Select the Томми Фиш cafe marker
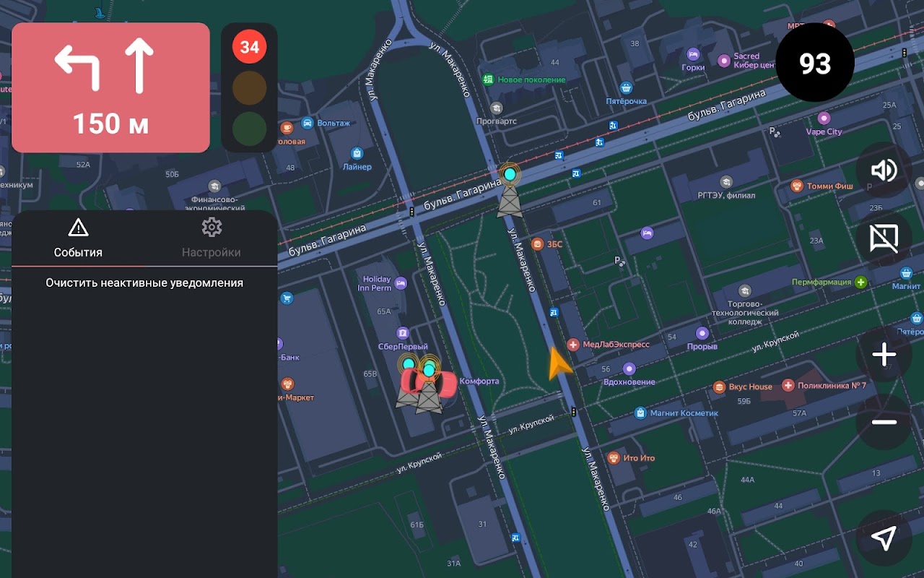The image size is (924, 578). 797,186
